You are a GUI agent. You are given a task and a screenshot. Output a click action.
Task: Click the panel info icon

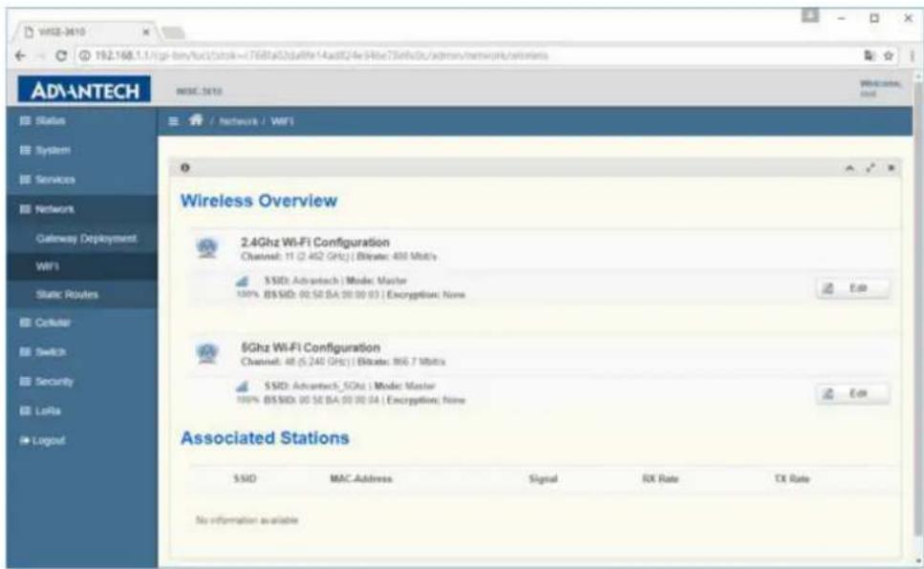(x=185, y=168)
